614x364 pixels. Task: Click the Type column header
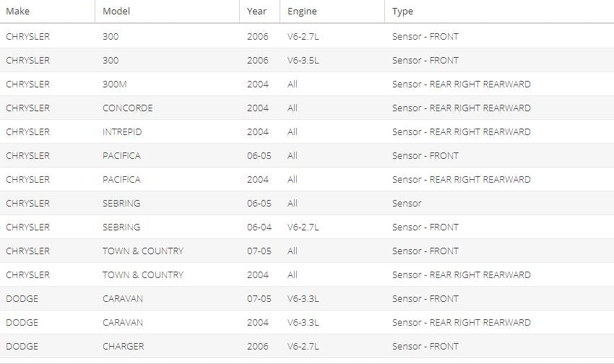402,12
